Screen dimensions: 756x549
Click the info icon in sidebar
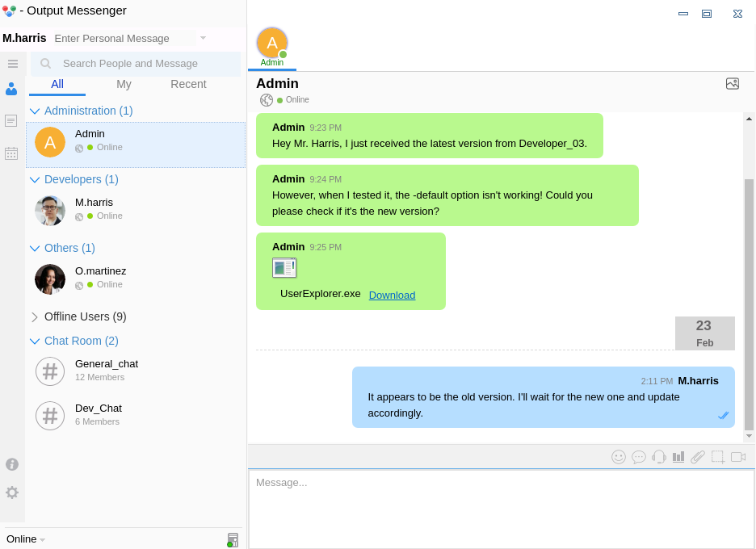point(12,464)
